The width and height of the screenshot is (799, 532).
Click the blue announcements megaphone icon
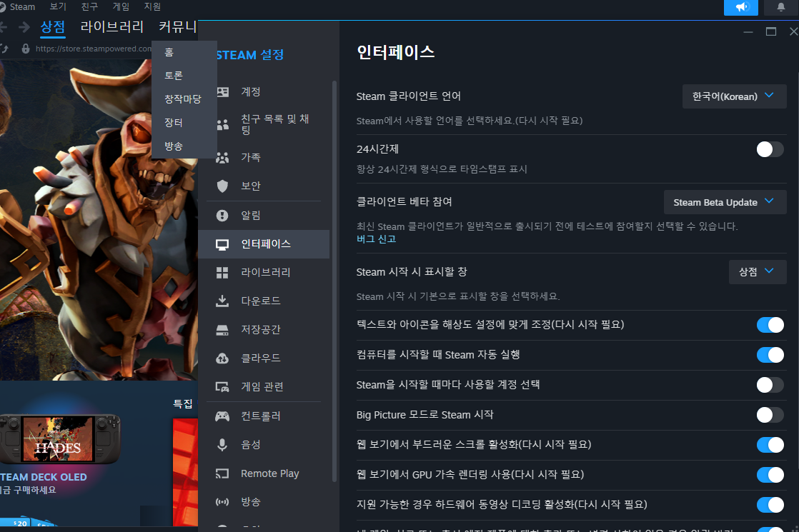point(741,7)
